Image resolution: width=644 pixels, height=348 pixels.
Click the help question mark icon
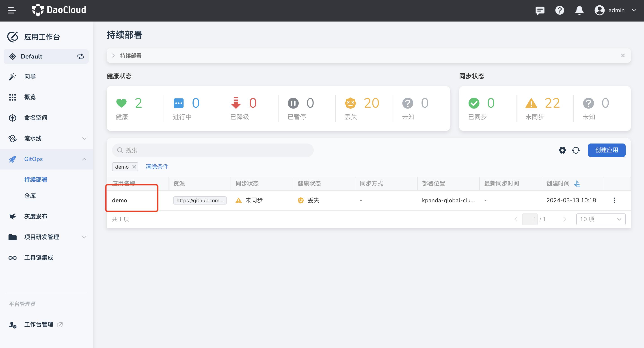click(x=560, y=11)
